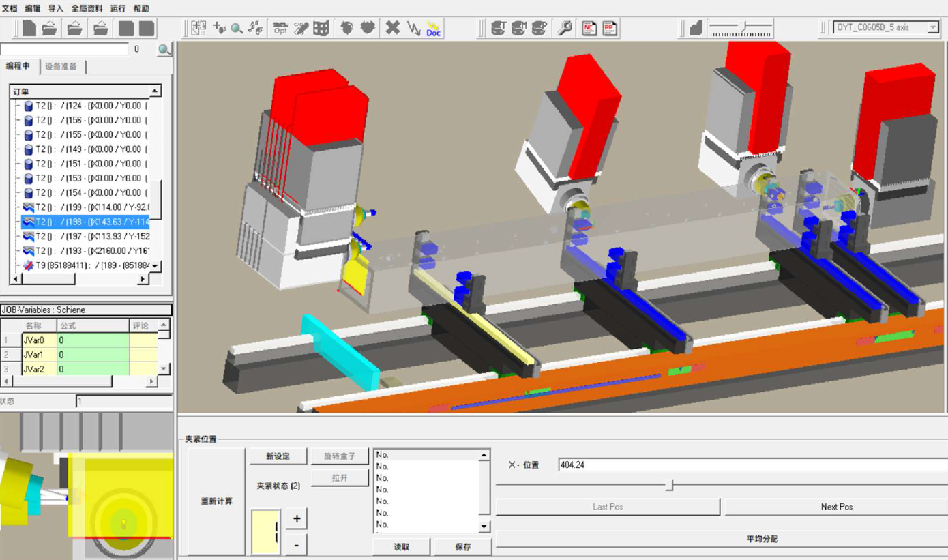Click the new document icon in toolbar
948x560 pixels.
29,28
